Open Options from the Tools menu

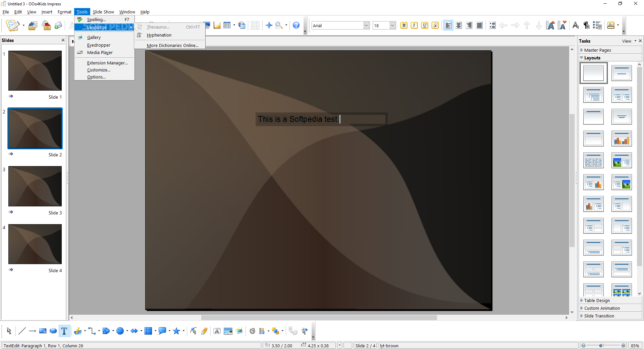pyautogui.click(x=104, y=77)
